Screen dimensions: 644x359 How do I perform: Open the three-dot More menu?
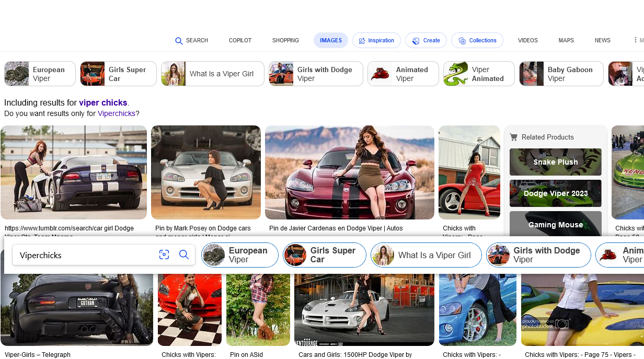[x=635, y=40]
